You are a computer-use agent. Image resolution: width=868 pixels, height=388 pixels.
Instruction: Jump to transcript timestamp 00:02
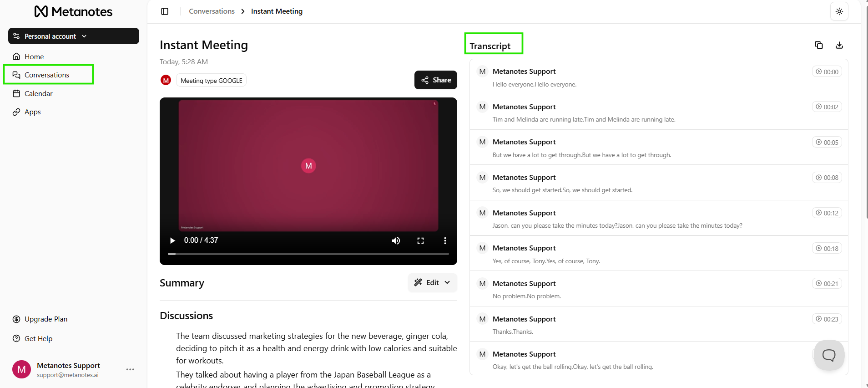(827, 107)
